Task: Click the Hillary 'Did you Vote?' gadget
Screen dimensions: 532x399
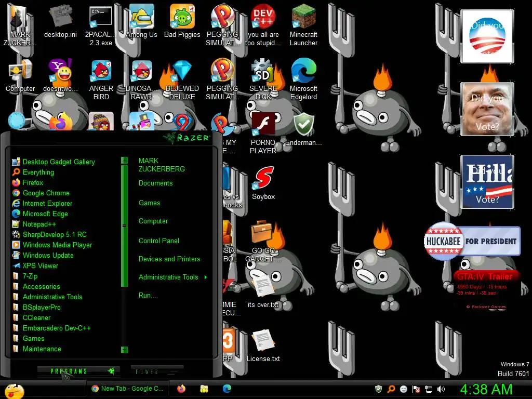Action: click(x=487, y=181)
